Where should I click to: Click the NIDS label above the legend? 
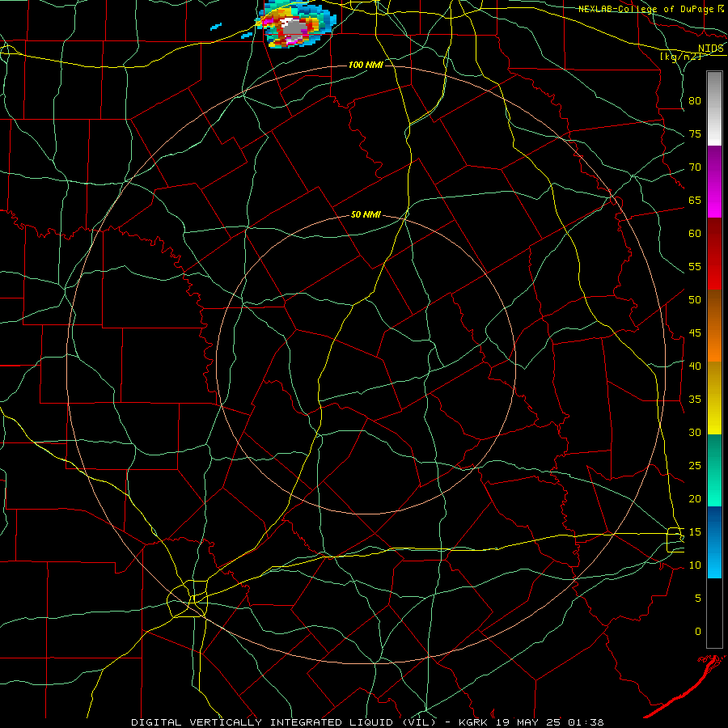point(710,48)
